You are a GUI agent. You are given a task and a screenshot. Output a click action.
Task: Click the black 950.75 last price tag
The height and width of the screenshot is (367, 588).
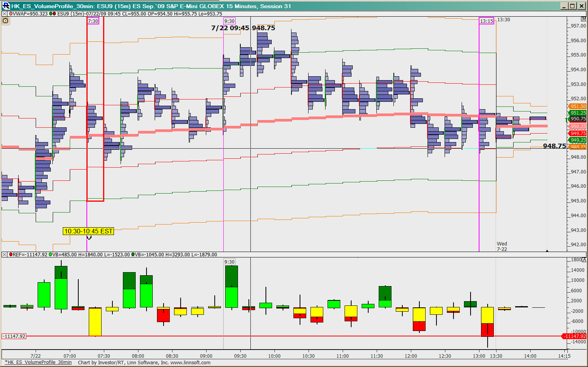pos(578,119)
